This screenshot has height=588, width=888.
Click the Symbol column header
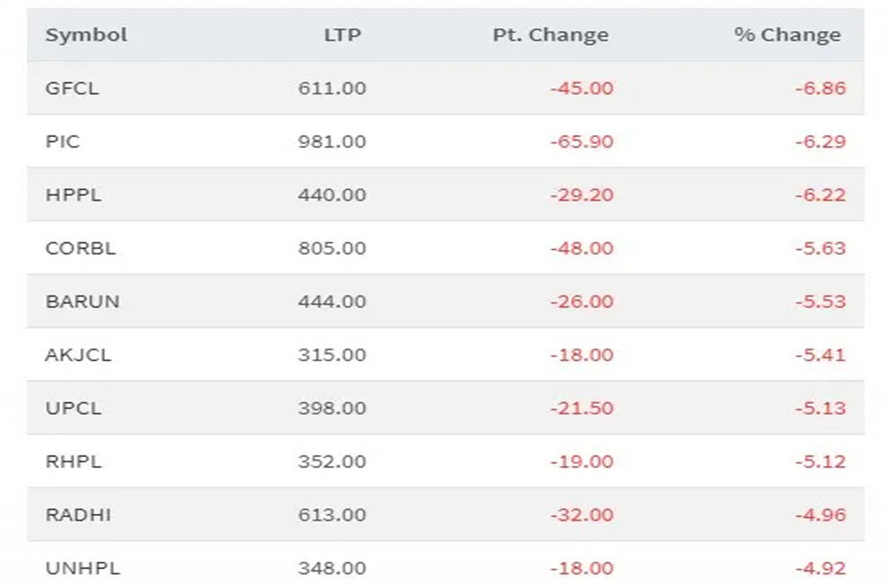click(86, 35)
